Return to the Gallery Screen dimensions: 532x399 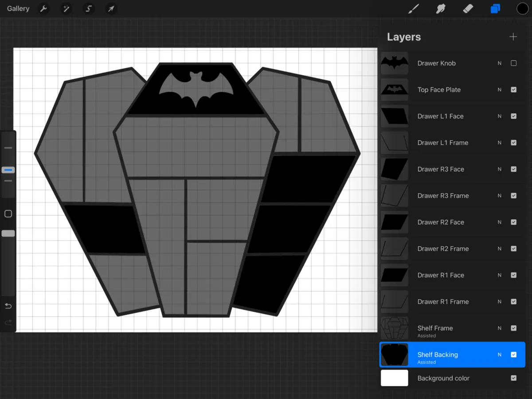click(x=18, y=9)
